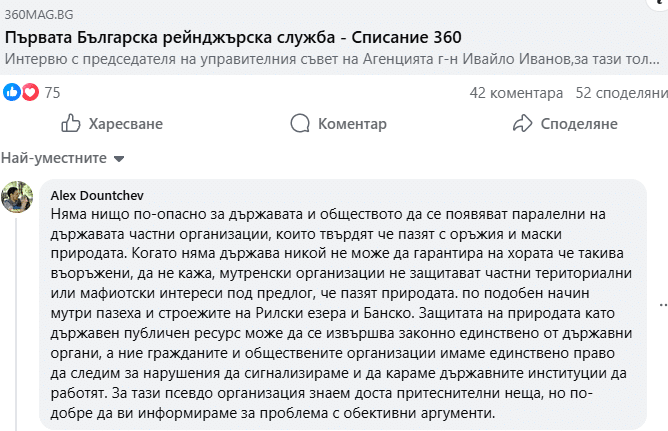Open Alex Dountchev's profile picture
Viewport: 668px width, 431px height.
click(x=18, y=197)
